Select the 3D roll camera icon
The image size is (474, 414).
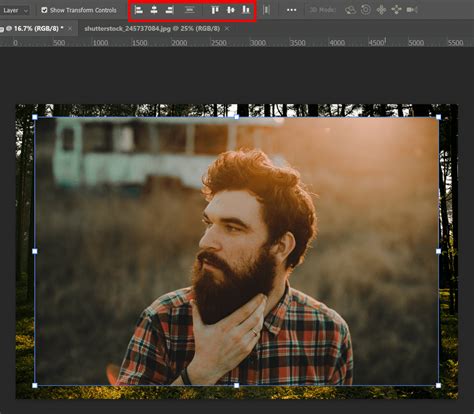pyautogui.click(x=366, y=10)
